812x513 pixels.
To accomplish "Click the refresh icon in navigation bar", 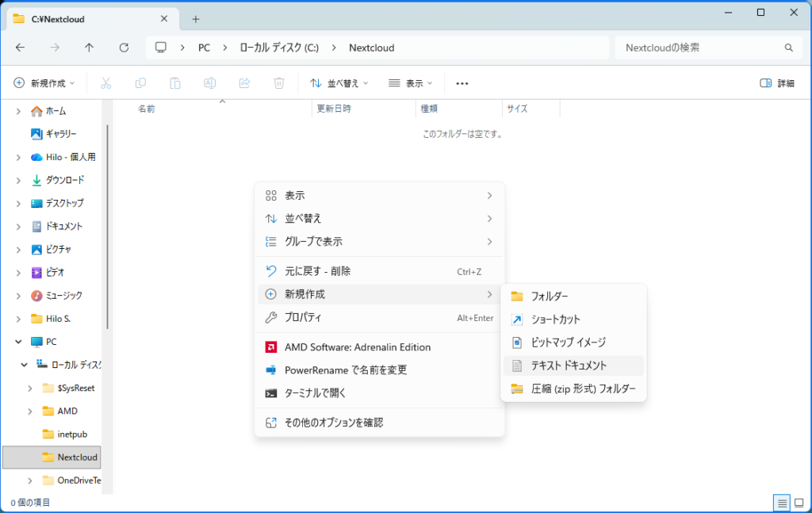I will point(124,48).
